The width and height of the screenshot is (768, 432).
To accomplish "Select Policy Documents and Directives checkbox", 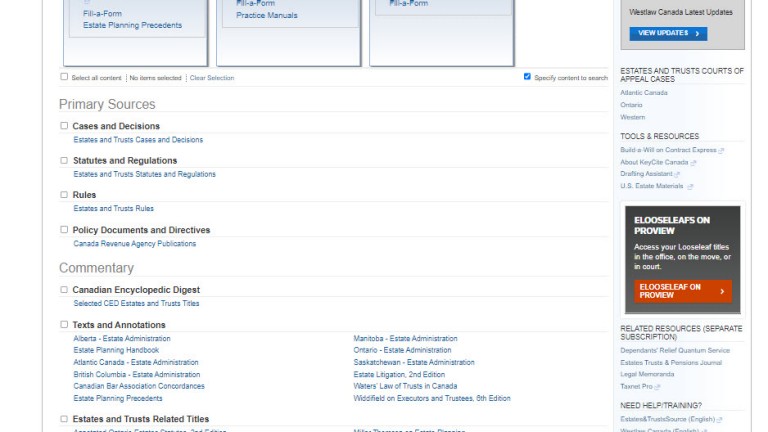I will (64, 229).
